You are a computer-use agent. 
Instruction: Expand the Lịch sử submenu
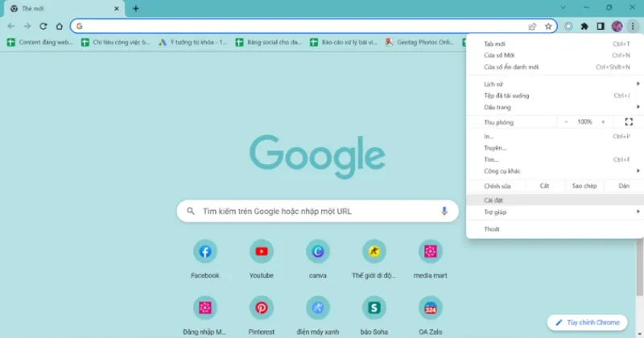click(555, 84)
